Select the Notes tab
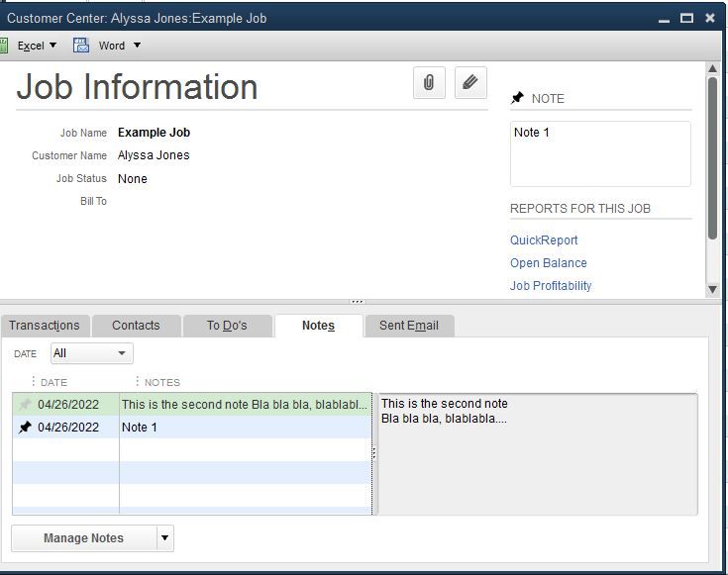The width and height of the screenshot is (728, 575). tap(319, 326)
